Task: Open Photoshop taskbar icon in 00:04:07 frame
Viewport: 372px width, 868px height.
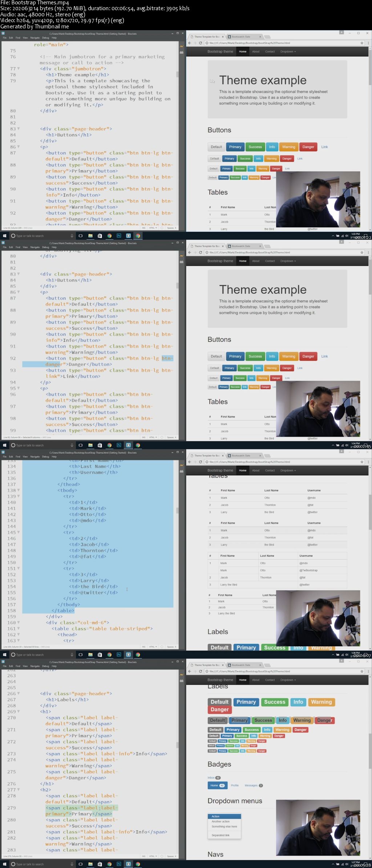Action: 119,655
